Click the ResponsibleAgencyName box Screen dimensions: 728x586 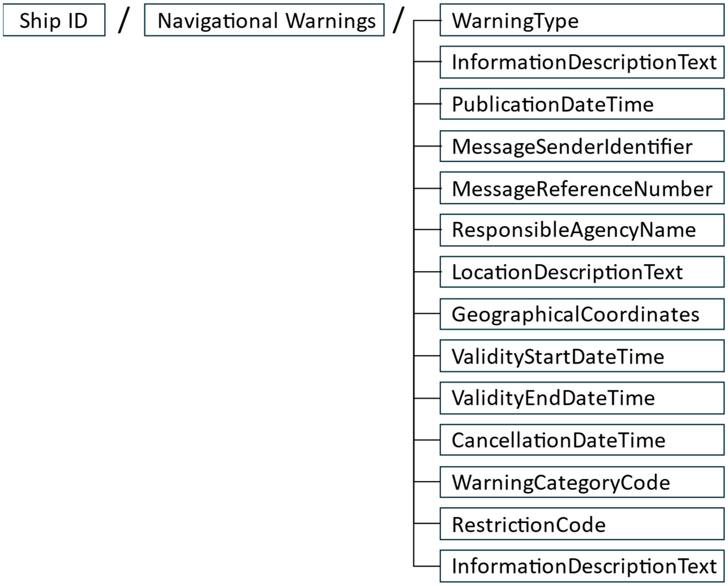[x=582, y=230]
